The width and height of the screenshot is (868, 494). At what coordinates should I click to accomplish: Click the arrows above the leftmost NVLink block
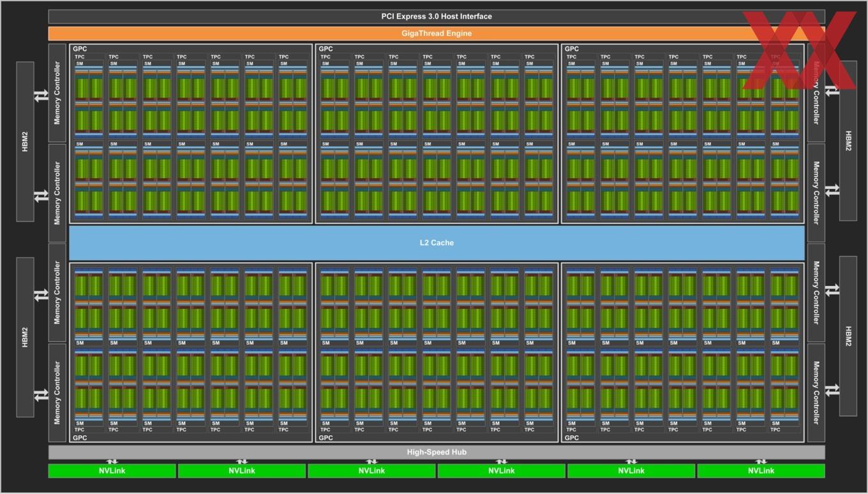(112, 461)
